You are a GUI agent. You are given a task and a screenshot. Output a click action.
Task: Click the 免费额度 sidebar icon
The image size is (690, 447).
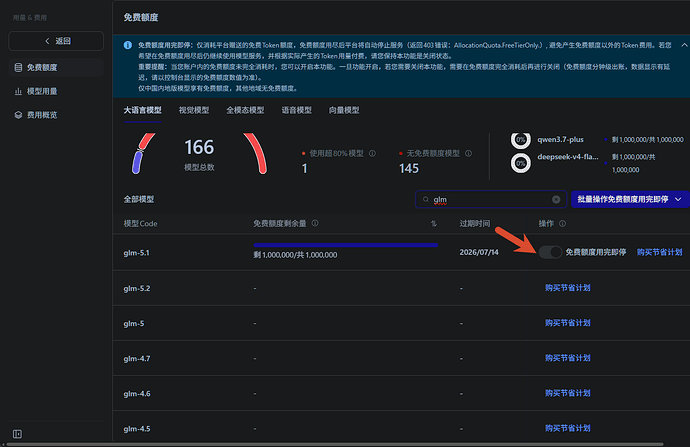pyautogui.click(x=18, y=67)
